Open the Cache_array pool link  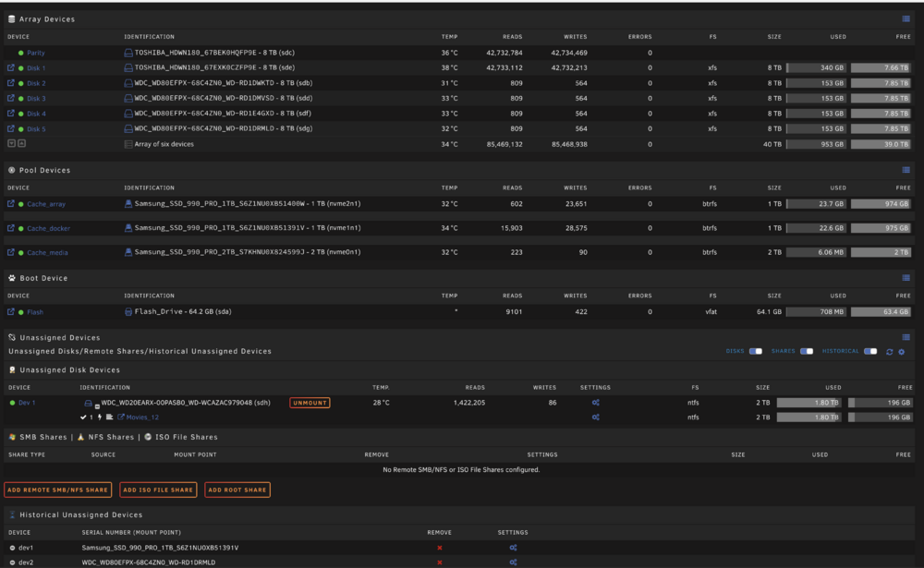tap(46, 204)
